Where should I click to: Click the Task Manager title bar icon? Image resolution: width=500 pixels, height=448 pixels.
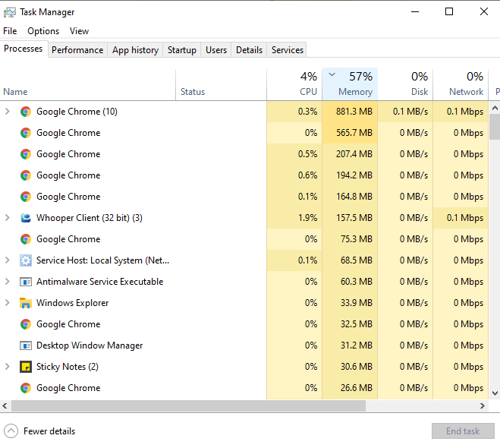click(10, 12)
